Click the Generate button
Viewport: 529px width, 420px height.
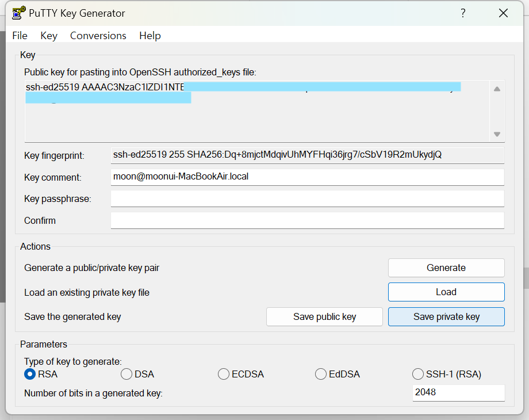446,268
